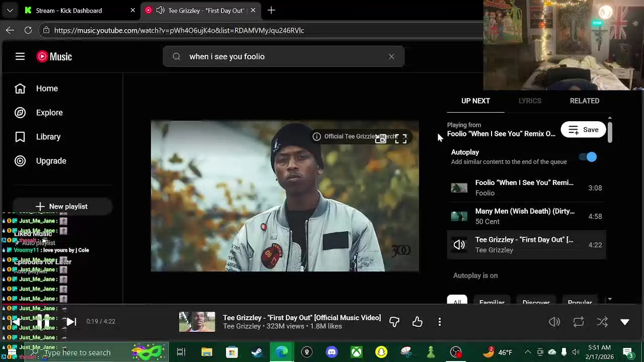644x362 pixels.
Task: Click the search magnifier icon
Action: (x=177, y=56)
